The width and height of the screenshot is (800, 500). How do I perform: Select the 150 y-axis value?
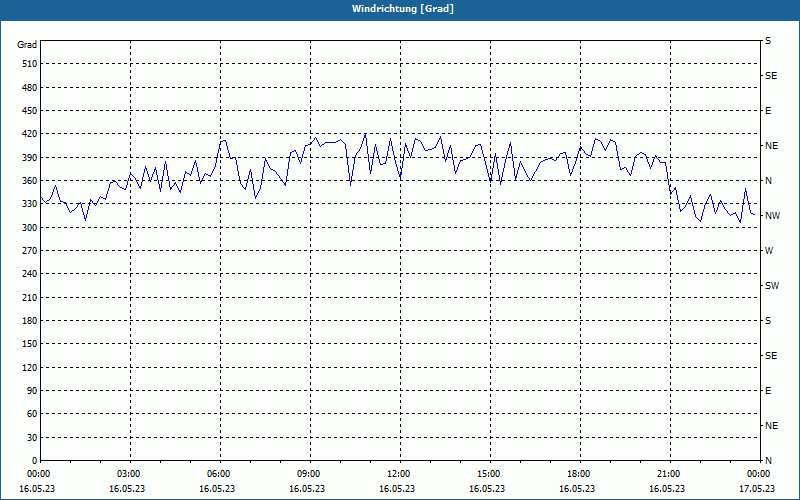[x=30, y=344]
